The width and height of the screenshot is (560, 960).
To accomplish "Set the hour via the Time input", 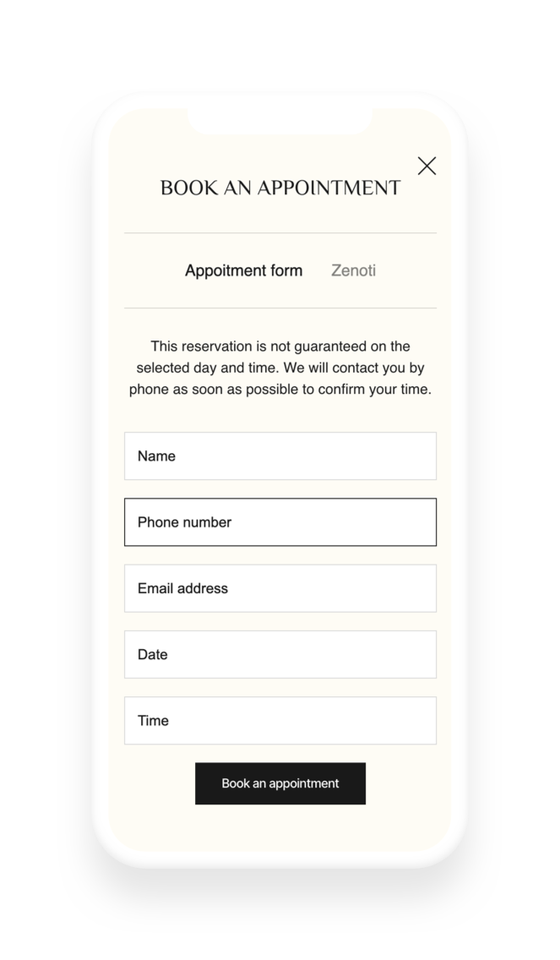I will point(280,720).
